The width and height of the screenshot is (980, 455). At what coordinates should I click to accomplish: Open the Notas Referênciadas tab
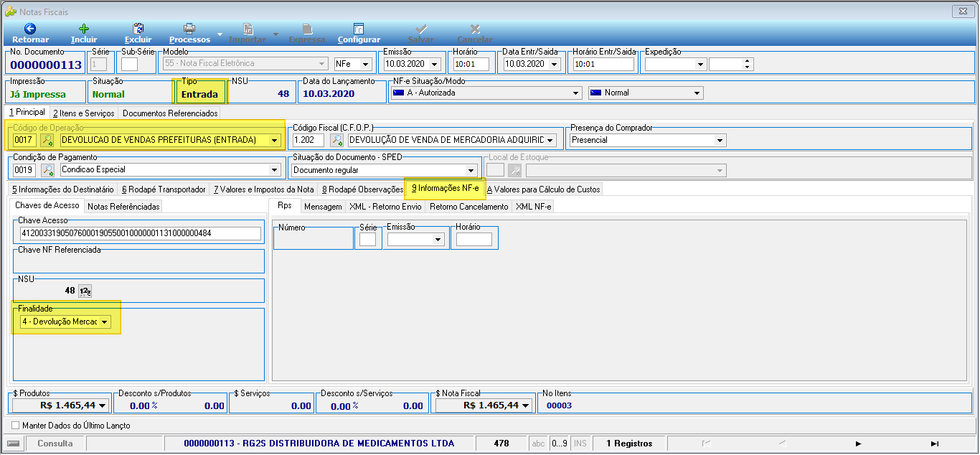point(123,206)
